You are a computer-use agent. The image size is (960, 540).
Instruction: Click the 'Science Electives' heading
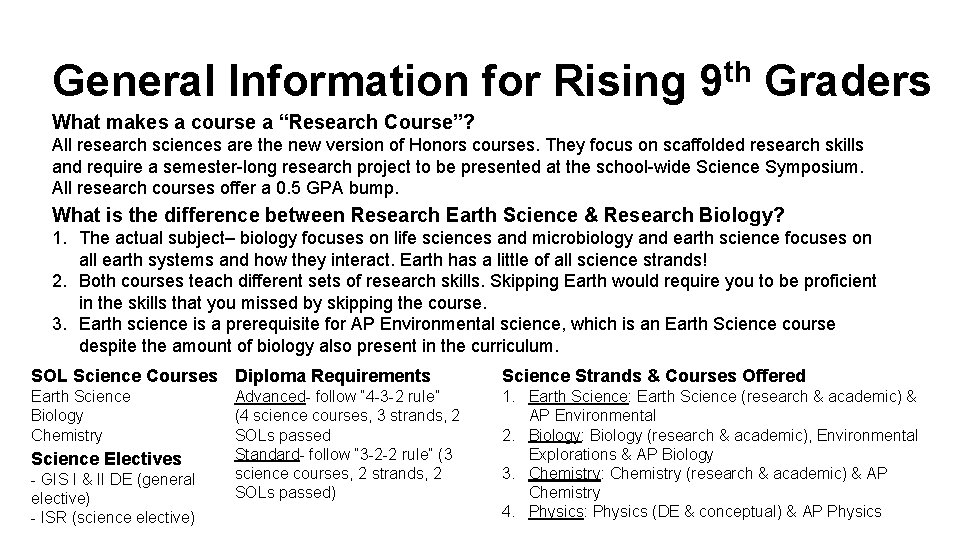point(107,459)
